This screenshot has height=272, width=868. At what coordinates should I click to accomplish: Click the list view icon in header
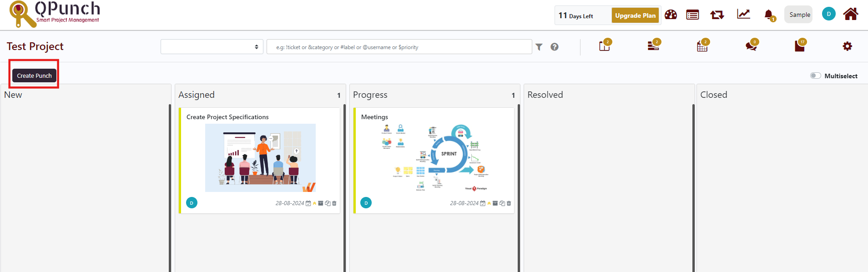(692, 15)
